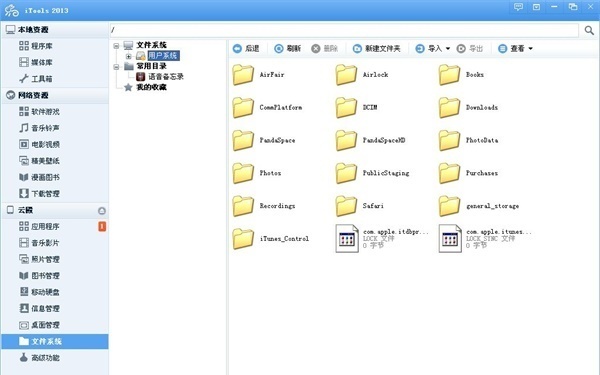Click the 漫画图书 book icon

(24, 177)
